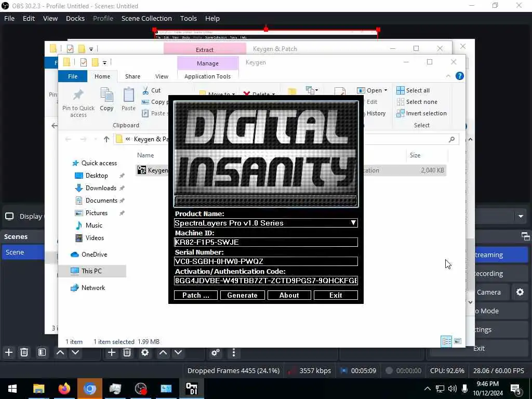532x399 pixels.
Task: Click Invert selection in the ribbon
Action: [x=422, y=113]
